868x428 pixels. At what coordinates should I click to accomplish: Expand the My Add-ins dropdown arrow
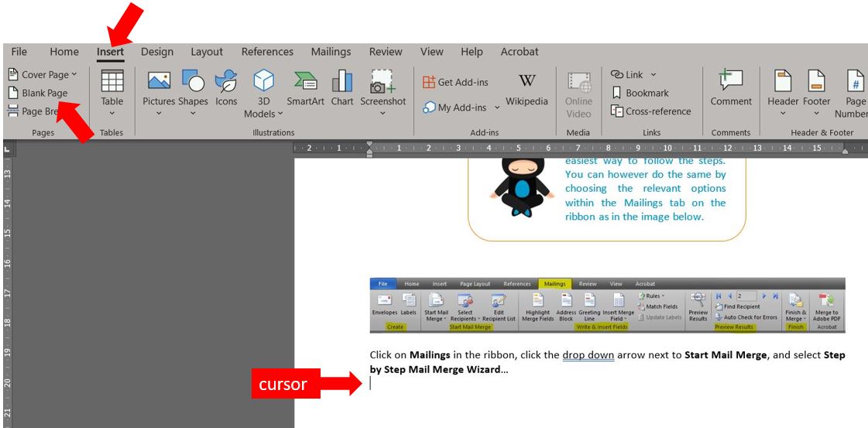point(496,108)
